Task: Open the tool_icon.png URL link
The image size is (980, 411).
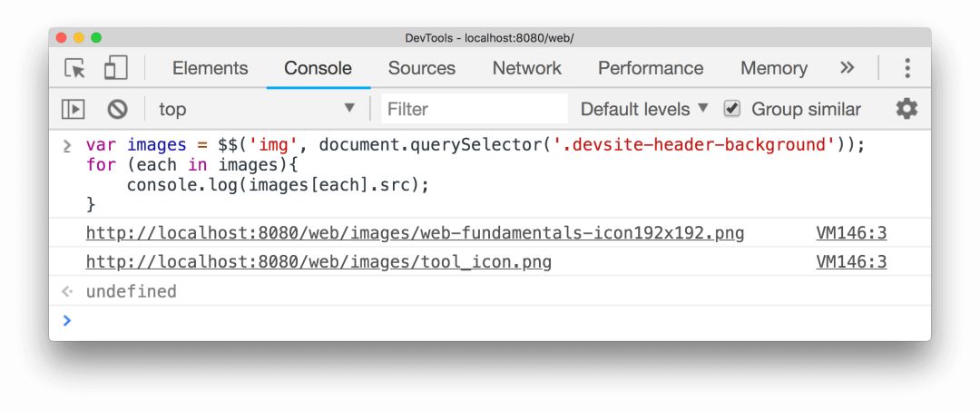Action: 318,261
